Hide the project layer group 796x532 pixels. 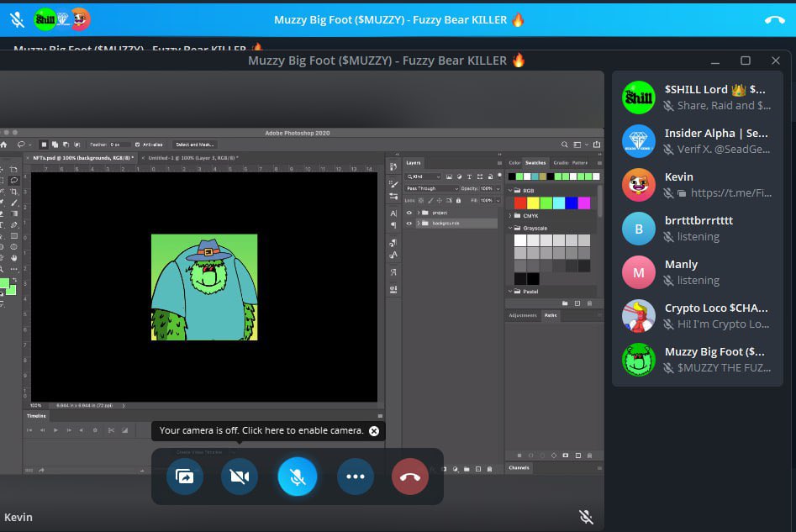409,213
